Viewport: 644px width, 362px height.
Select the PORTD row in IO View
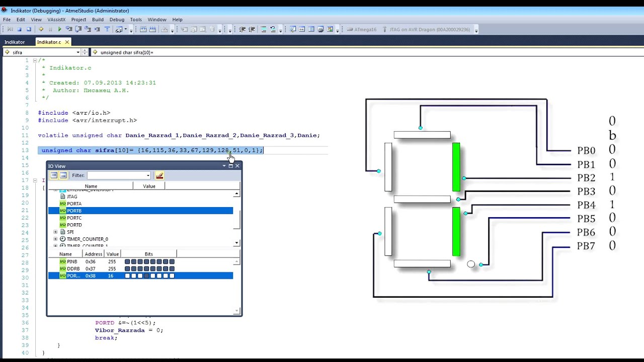pyautogui.click(x=140, y=225)
